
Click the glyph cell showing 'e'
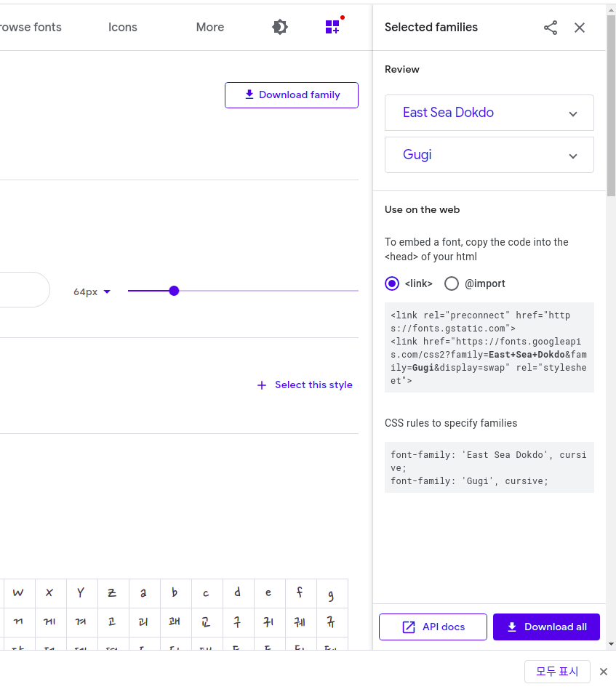270,593
